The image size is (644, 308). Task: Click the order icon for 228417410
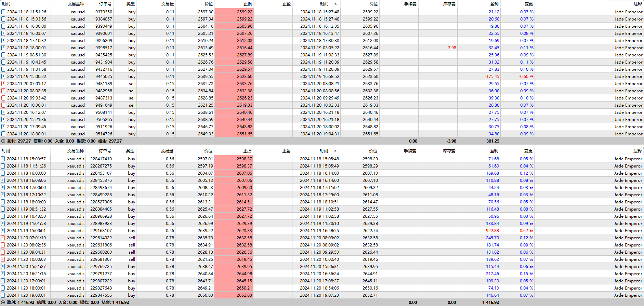tap(3, 159)
